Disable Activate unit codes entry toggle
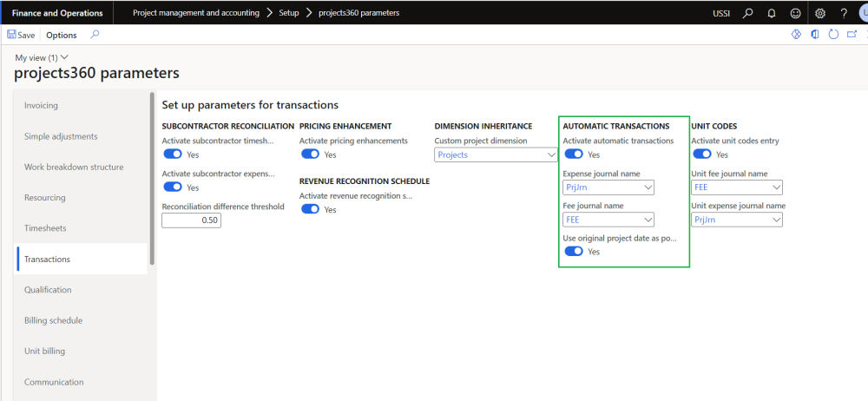 coord(701,154)
